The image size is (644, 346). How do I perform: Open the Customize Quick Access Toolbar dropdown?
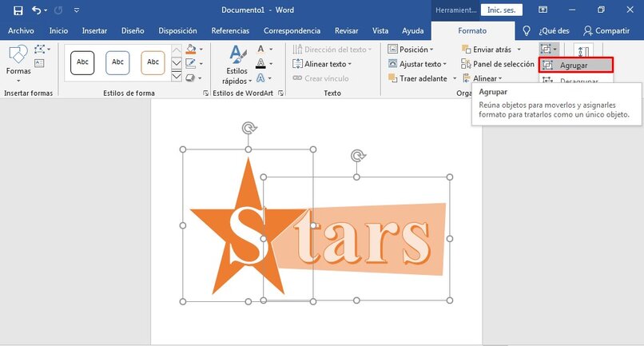pos(77,10)
